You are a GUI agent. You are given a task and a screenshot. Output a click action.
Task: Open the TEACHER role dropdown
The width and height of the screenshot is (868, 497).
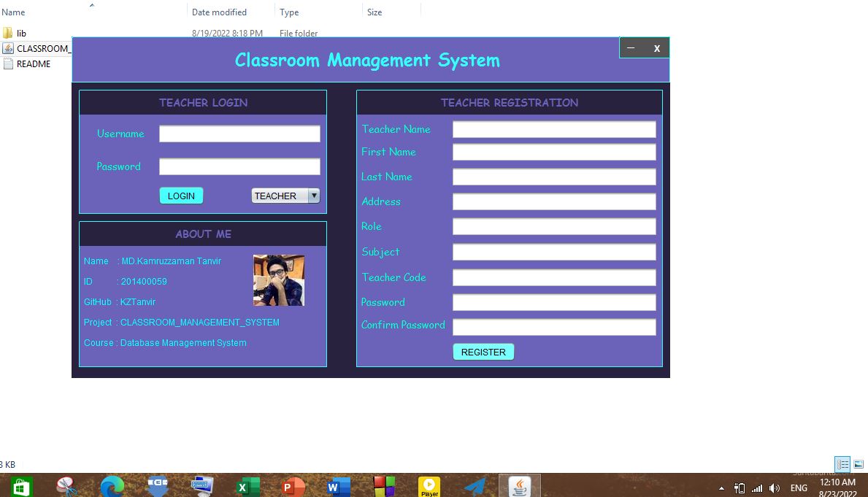314,195
